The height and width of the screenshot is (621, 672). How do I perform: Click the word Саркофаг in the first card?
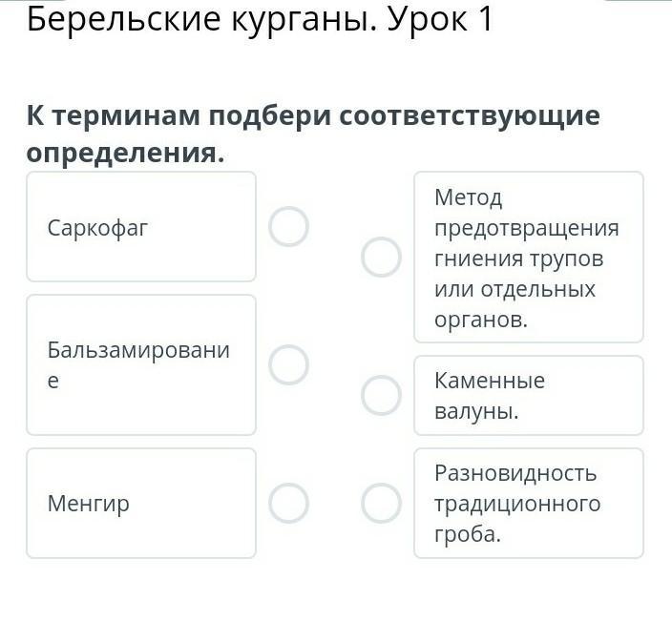coord(98,228)
